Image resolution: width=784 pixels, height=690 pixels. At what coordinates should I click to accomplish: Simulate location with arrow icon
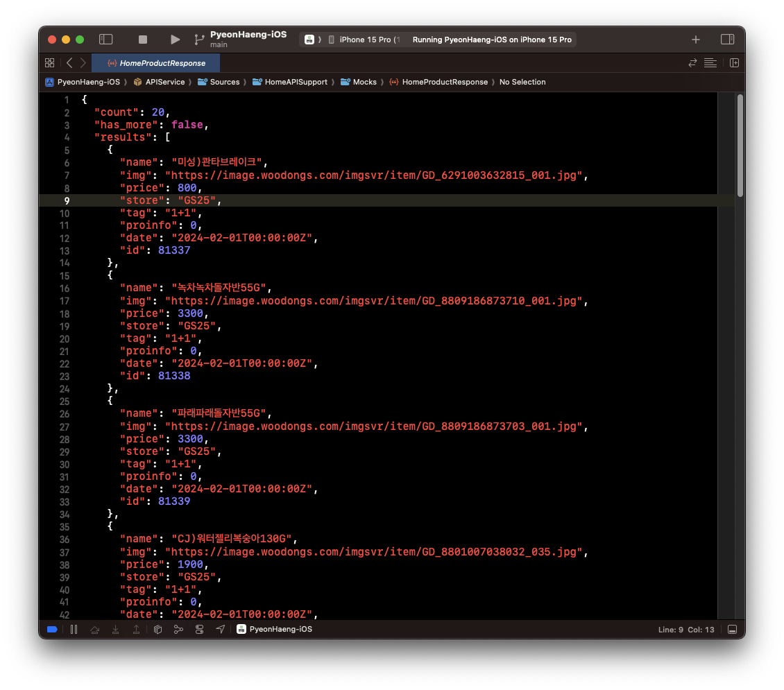click(220, 629)
